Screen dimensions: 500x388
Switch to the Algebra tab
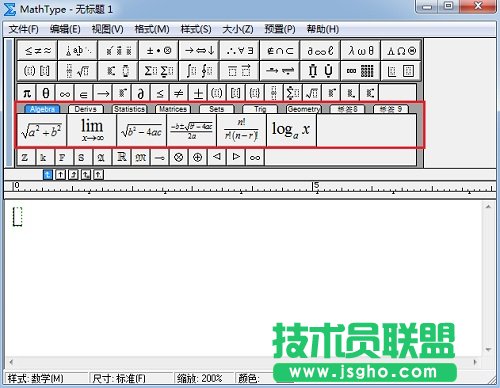[x=42, y=109]
